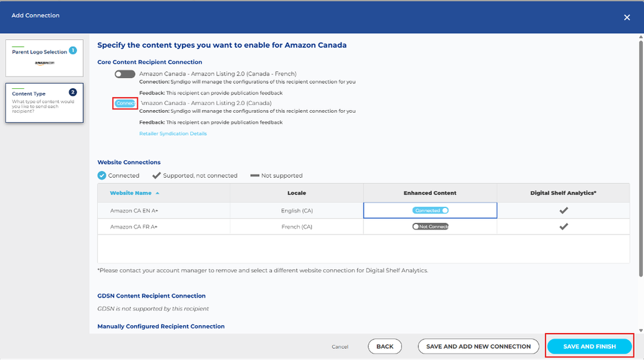Click Digital Shelf Analytics checkmark for Amazon CA FR A+
Viewport: 644px width, 360px height.
563,227
